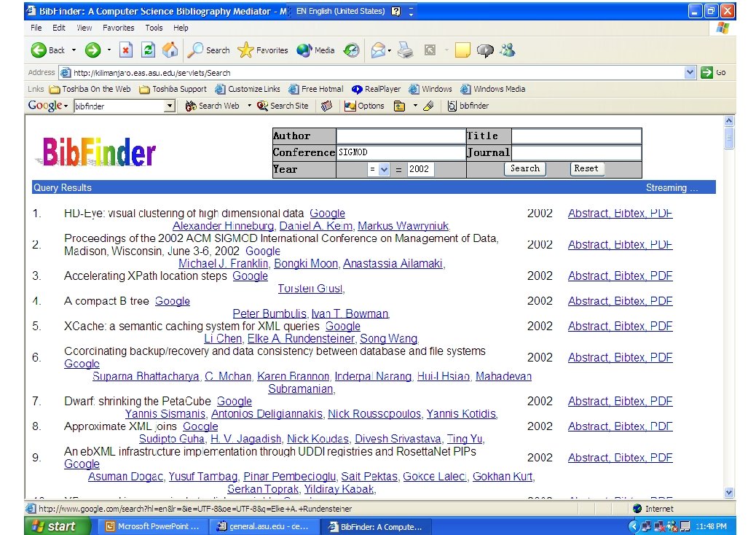
Task: Expand dropdown next to Up folder icon
Action: (414, 106)
